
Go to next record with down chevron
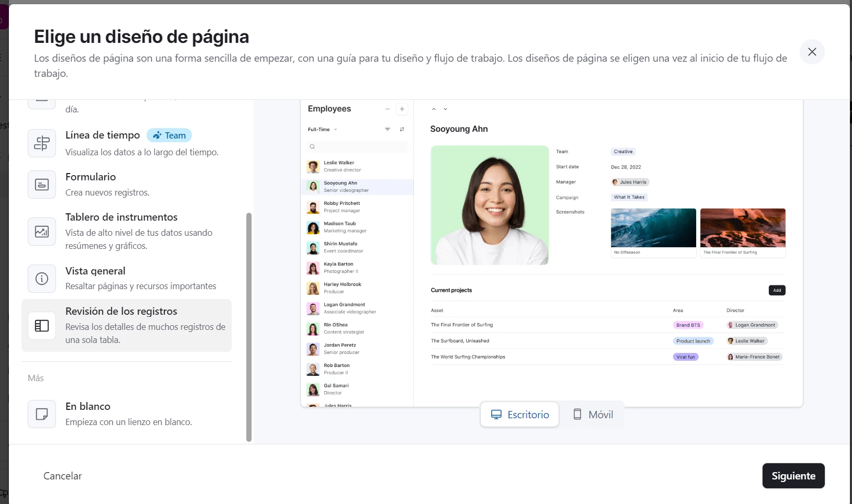click(446, 109)
